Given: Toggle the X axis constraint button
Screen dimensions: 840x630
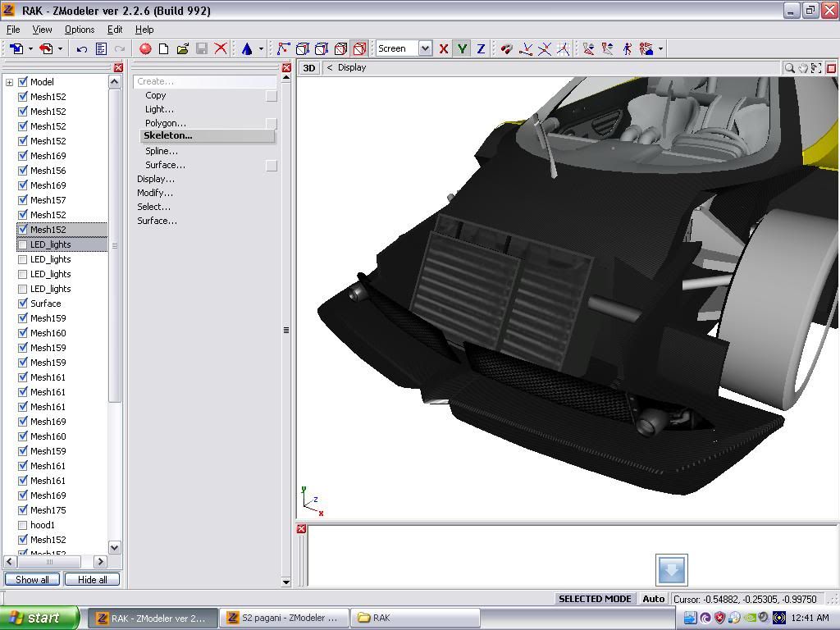Looking at the screenshot, I should point(444,49).
